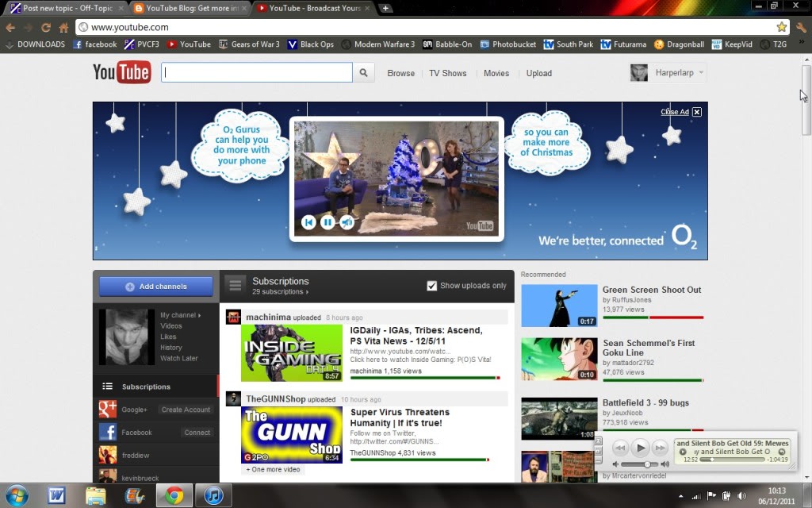Click the address bar URL
The width and height of the screenshot is (812, 508).
(129, 27)
